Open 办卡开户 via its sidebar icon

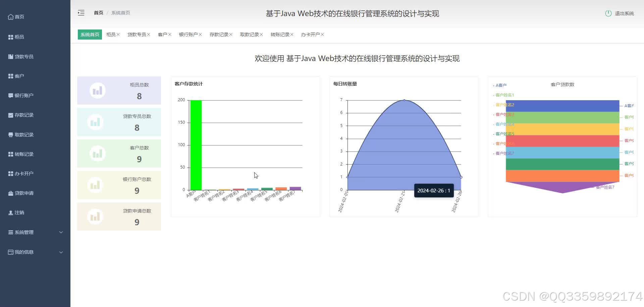(11, 174)
